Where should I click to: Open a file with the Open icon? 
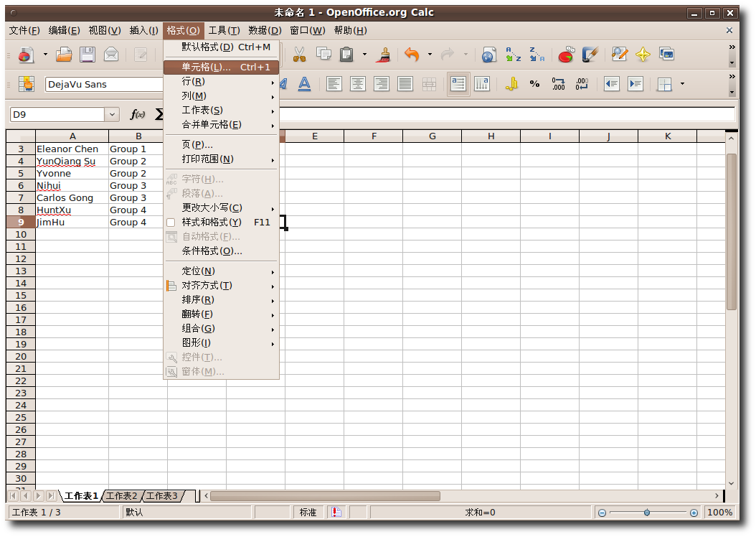point(64,55)
